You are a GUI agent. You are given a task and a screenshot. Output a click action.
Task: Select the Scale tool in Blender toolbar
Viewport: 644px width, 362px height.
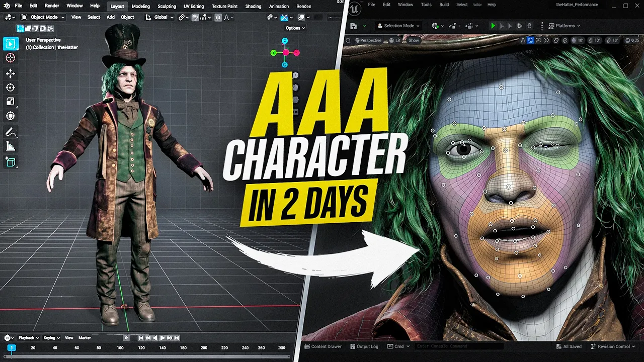click(10, 102)
